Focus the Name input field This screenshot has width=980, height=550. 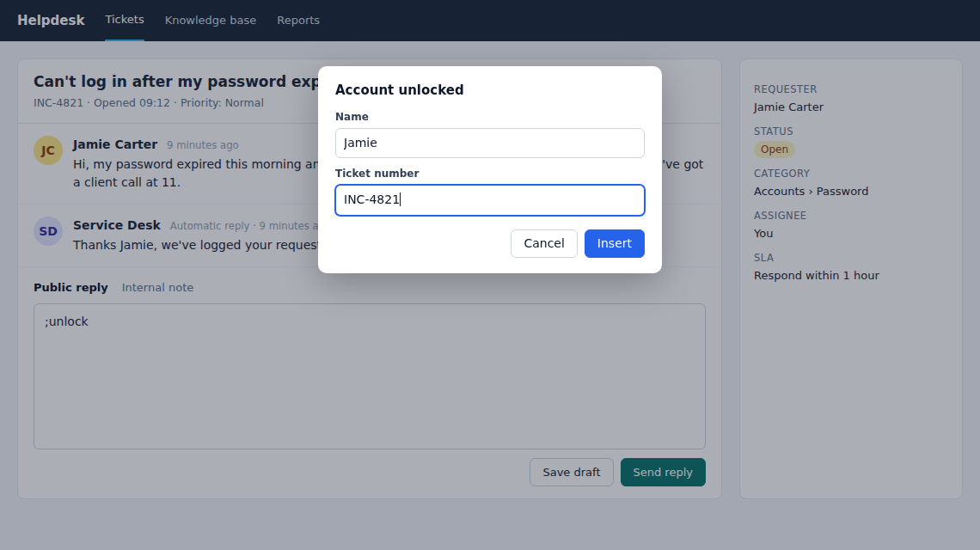[490, 144]
